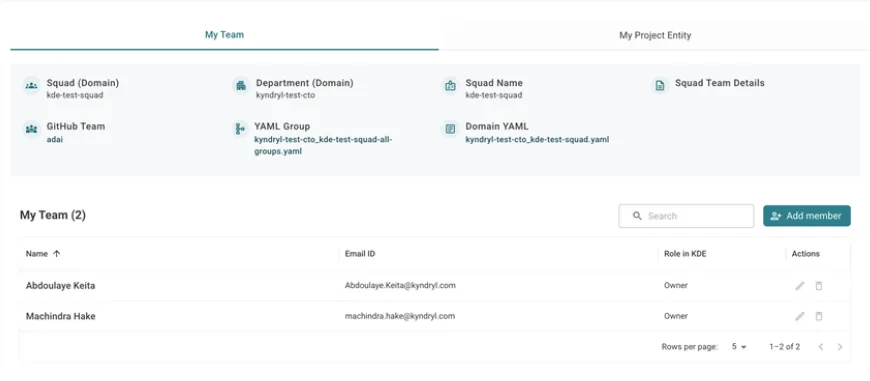
Task: Click the kyndryl-test-cto department value
Action: (x=285, y=95)
